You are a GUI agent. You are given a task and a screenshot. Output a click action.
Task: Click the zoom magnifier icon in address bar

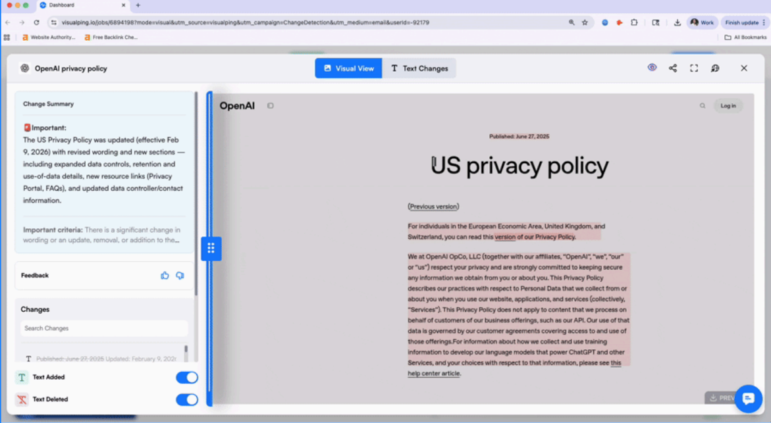pyautogui.click(x=571, y=23)
